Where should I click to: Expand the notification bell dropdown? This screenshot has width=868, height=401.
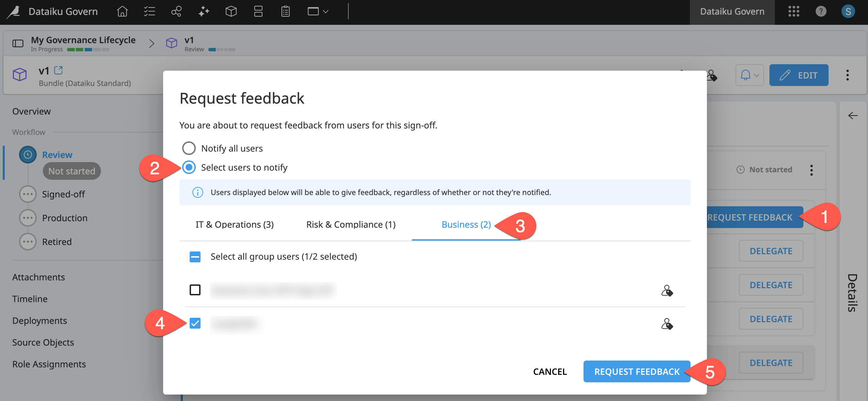tap(750, 75)
